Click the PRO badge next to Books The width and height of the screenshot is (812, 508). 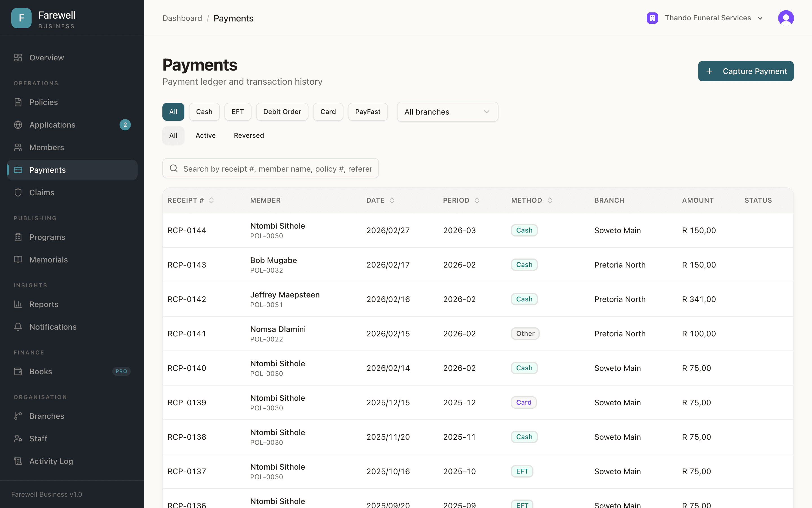[121, 371]
